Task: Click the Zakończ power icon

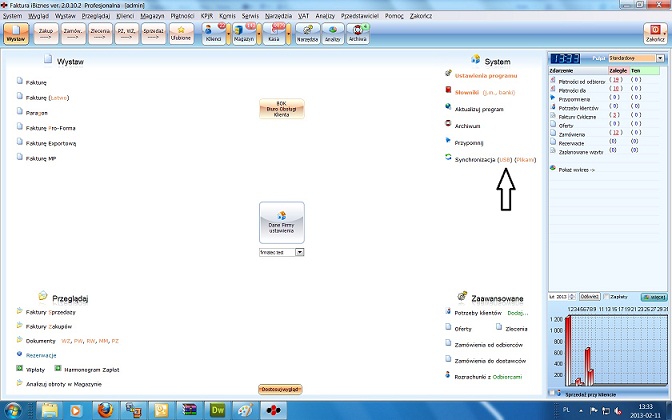Action: point(655,30)
